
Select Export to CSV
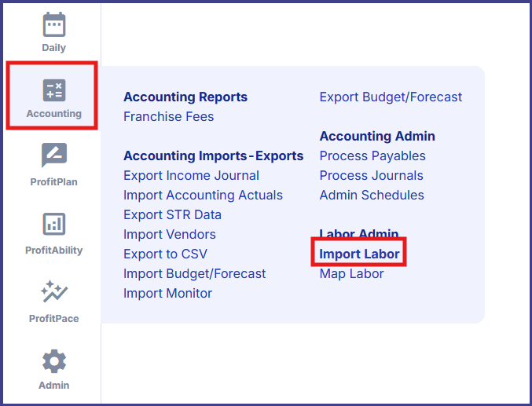[165, 254]
